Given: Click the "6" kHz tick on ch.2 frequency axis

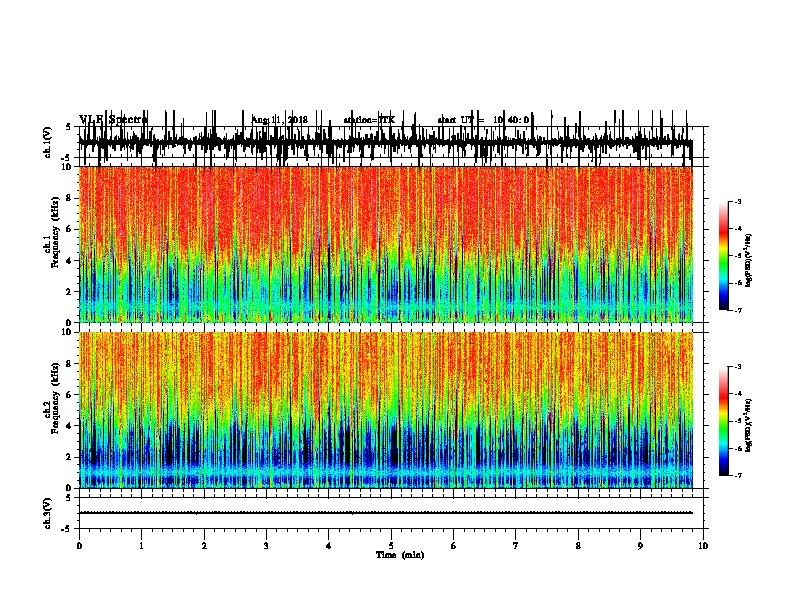Looking at the screenshot, I should (x=69, y=395).
